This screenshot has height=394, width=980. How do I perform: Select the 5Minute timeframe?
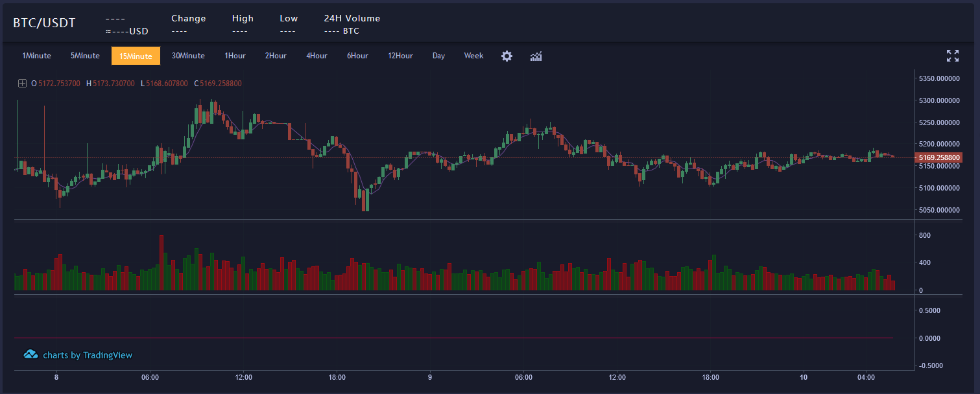85,56
